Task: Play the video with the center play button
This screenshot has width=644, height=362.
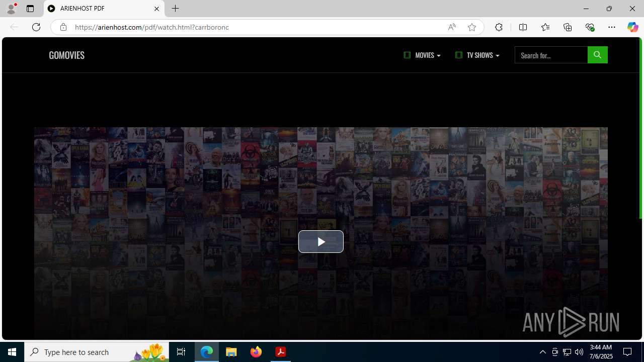Action: point(321,242)
